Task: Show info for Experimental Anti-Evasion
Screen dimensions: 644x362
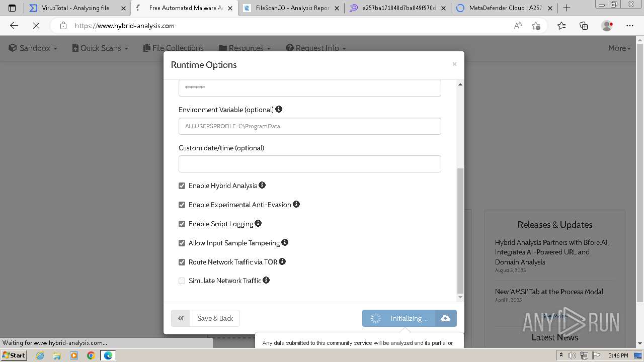Action: pyautogui.click(x=296, y=204)
